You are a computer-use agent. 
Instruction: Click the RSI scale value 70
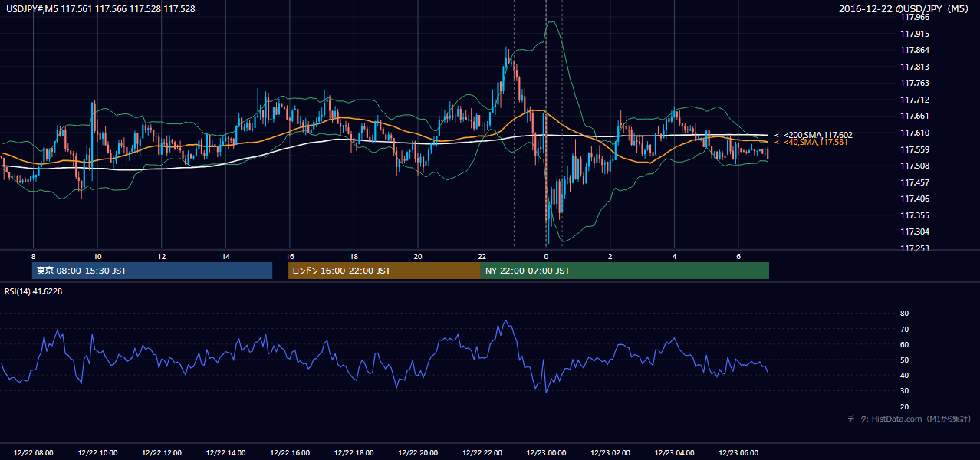[x=904, y=329]
